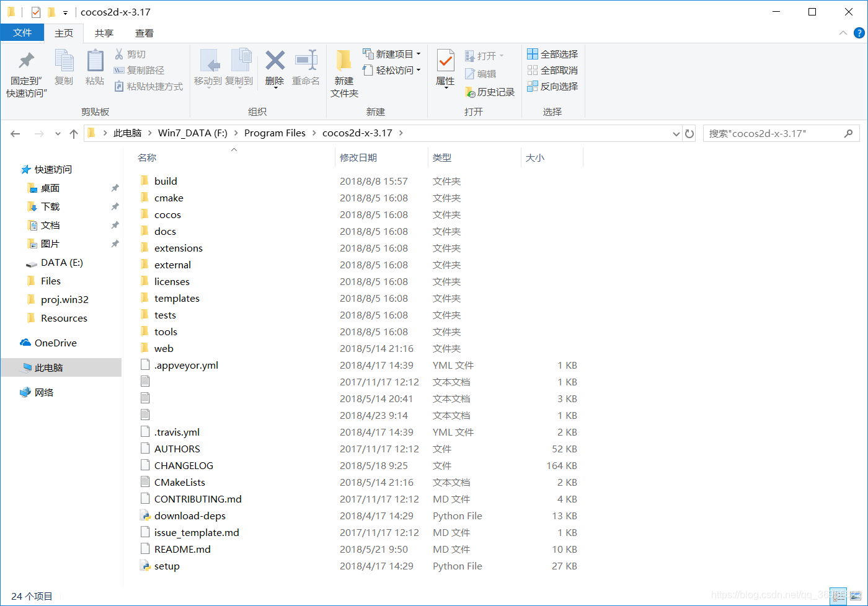868x606 pixels.
Task: Click the Copy ribbon icon
Action: point(64,61)
